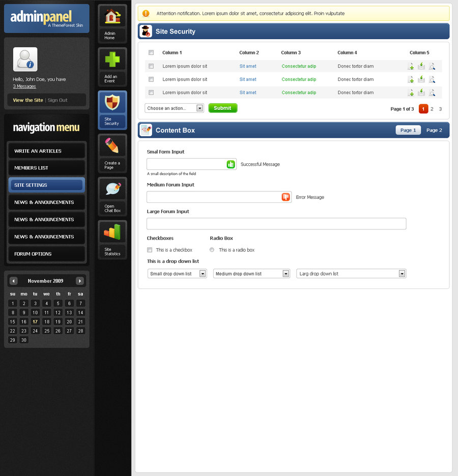458x476 pixels.
Task: Open the Admin Home house icon
Action: tap(112, 16)
